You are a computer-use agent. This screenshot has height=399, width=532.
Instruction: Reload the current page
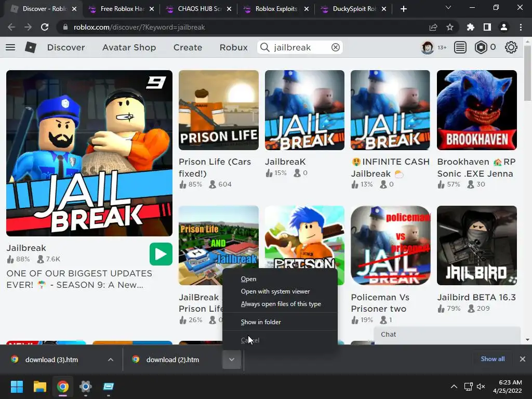[x=45, y=27]
